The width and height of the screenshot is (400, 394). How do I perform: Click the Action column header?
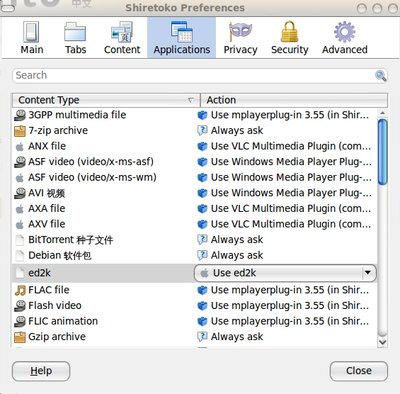[294, 100]
